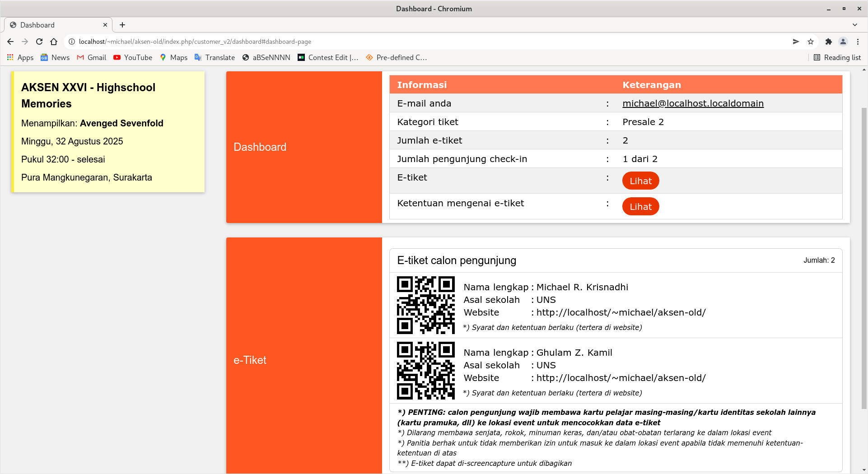Close the Dashboard tab
Image resolution: width=868 pixels, height=474 pixels.
(x=105, y=25)
